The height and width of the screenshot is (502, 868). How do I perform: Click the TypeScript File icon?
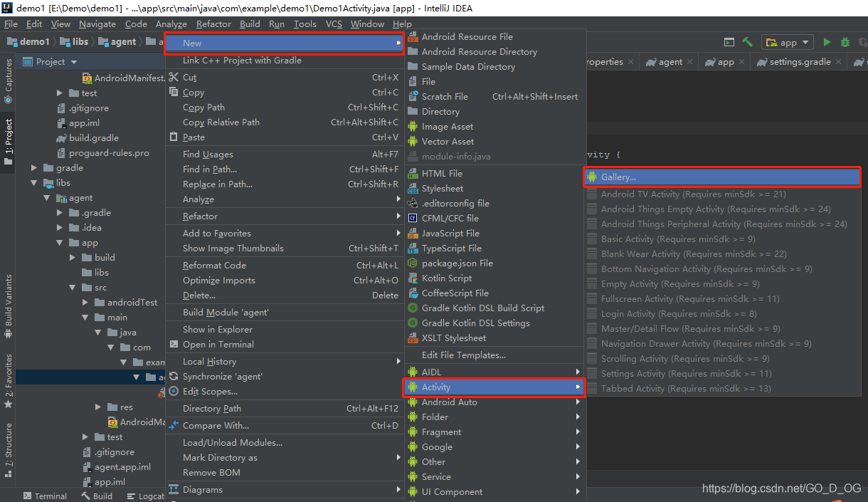[x=413, y=248]
